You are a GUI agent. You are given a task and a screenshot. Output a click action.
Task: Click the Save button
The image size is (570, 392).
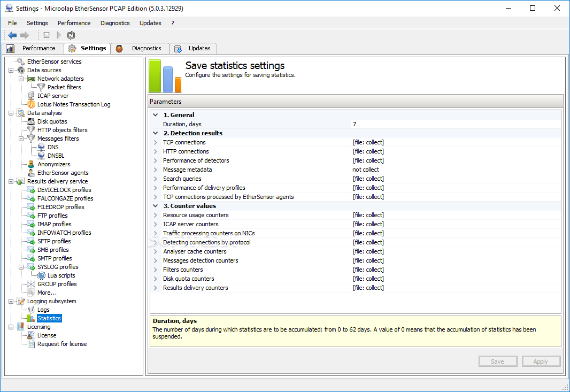[x=498, y=362]
